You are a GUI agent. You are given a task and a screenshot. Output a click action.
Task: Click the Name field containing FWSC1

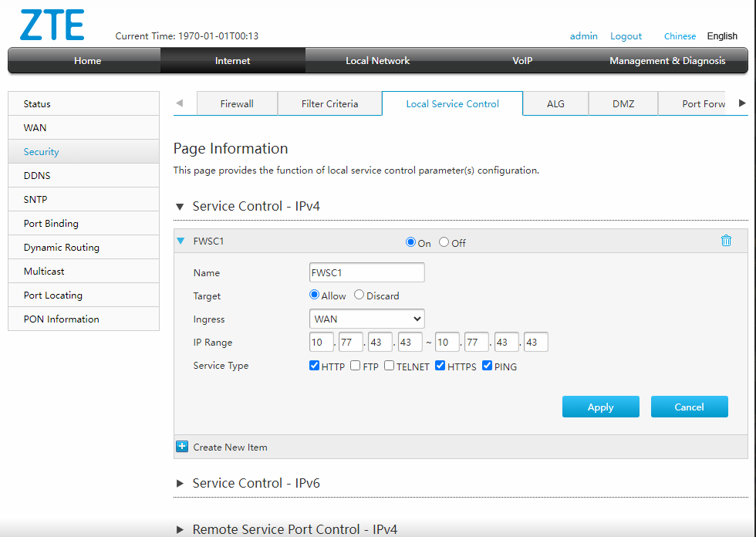(367, 272)
